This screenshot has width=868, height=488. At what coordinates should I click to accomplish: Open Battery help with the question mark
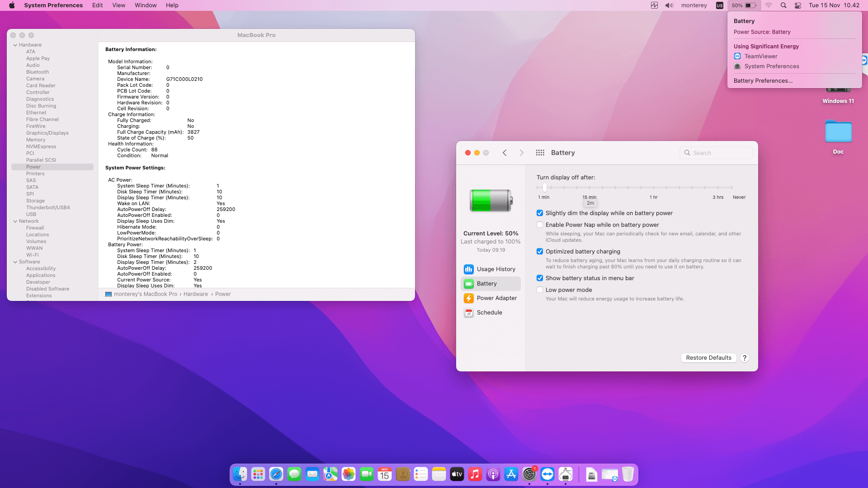[745, 358]
